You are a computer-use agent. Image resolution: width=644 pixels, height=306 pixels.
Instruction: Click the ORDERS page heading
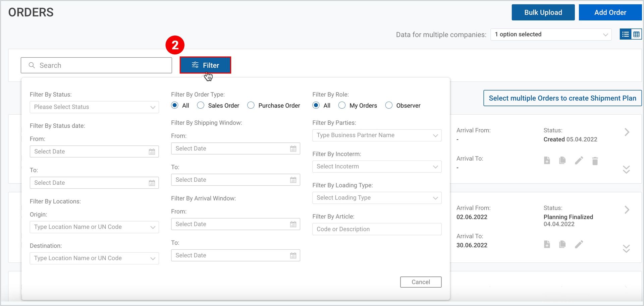pos(31,12)
